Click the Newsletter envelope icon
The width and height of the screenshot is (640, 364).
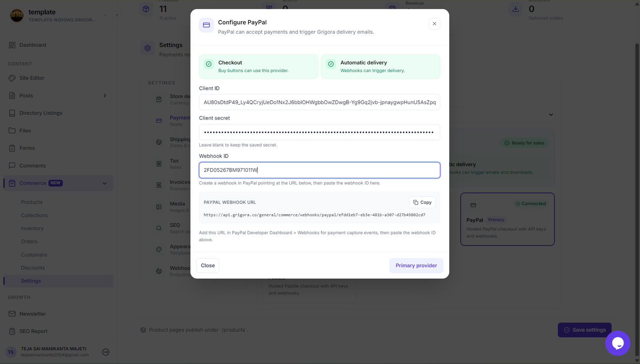[x=12, y=314]
